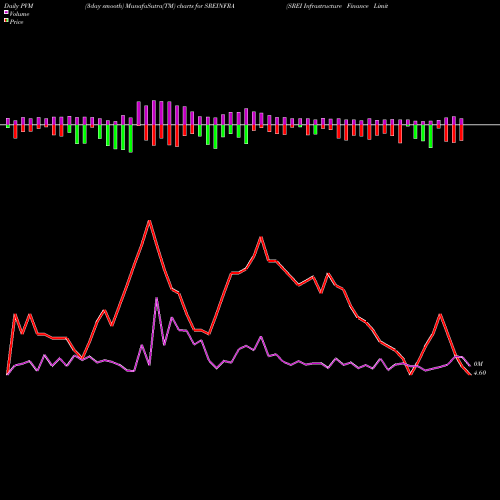Select the 'Price' legend label

tap(16, 22)
